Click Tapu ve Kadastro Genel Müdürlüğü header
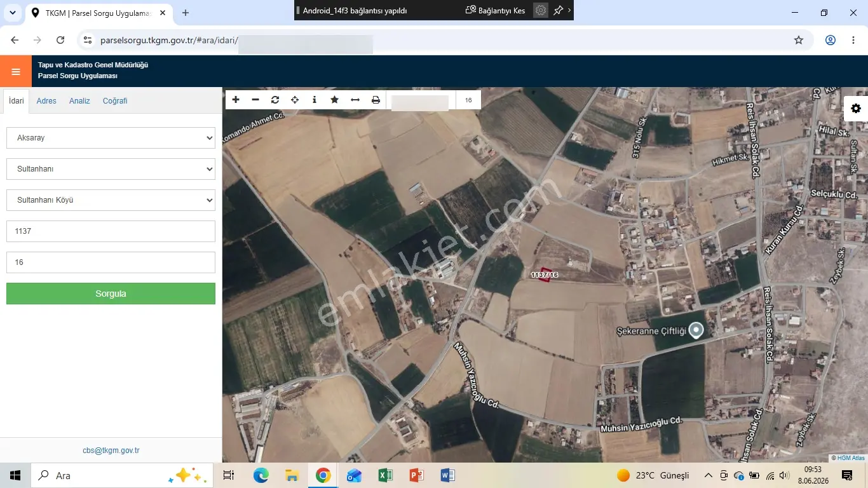 93,65
